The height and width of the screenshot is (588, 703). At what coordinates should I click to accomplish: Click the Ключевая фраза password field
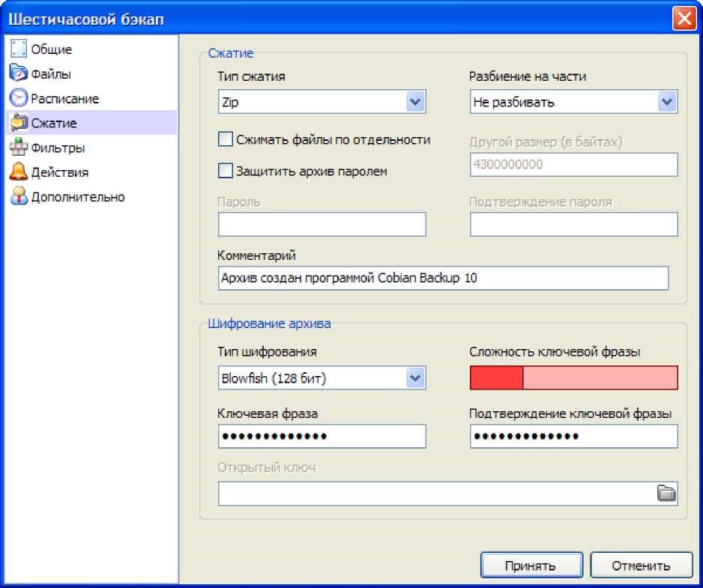[322, 436]
